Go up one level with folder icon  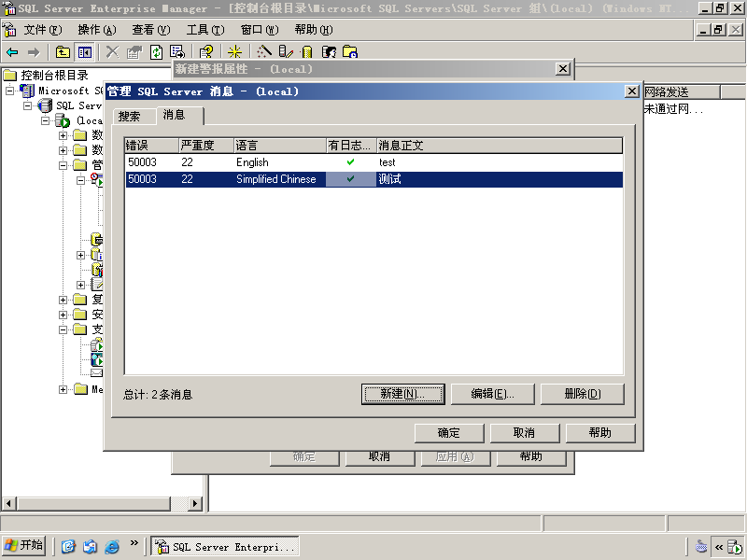click(x=63, y=52)
